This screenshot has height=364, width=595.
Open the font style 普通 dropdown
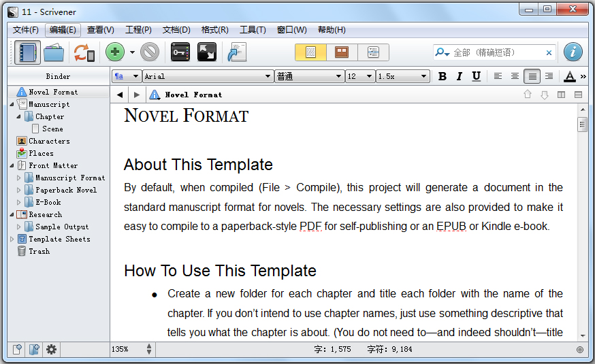pyautogui.click(x=310, y=76)
